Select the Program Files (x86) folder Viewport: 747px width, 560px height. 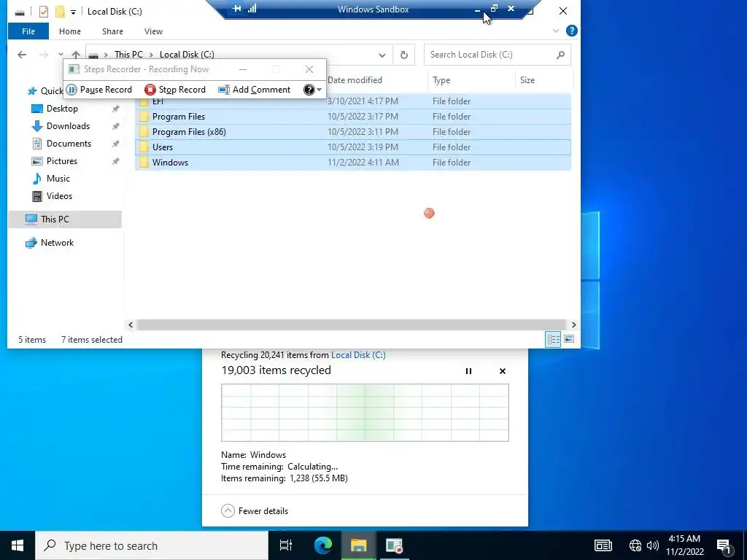353,132
